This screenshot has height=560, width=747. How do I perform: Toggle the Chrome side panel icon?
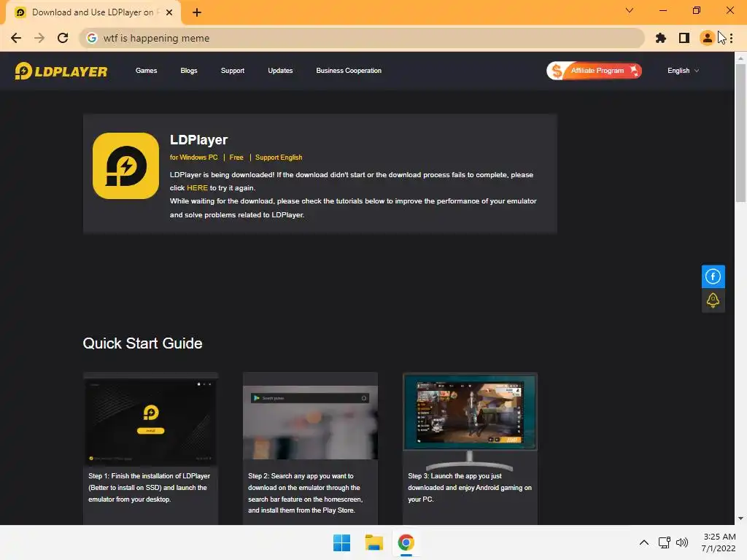[x=684, y=38]
